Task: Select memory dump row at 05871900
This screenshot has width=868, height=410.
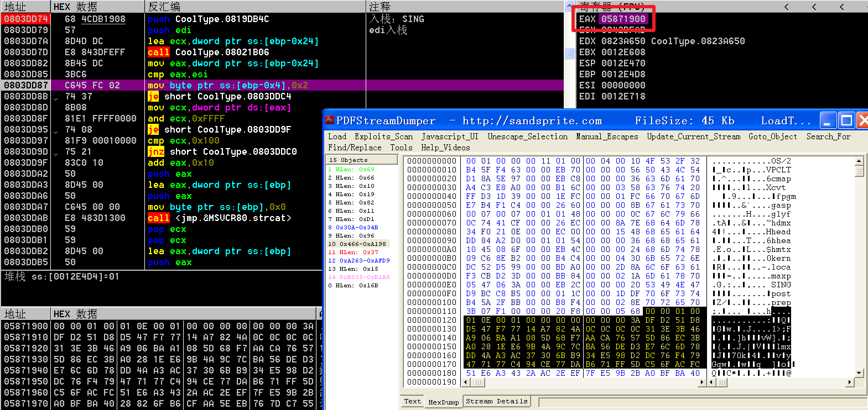Action: [x=159, y=326]
